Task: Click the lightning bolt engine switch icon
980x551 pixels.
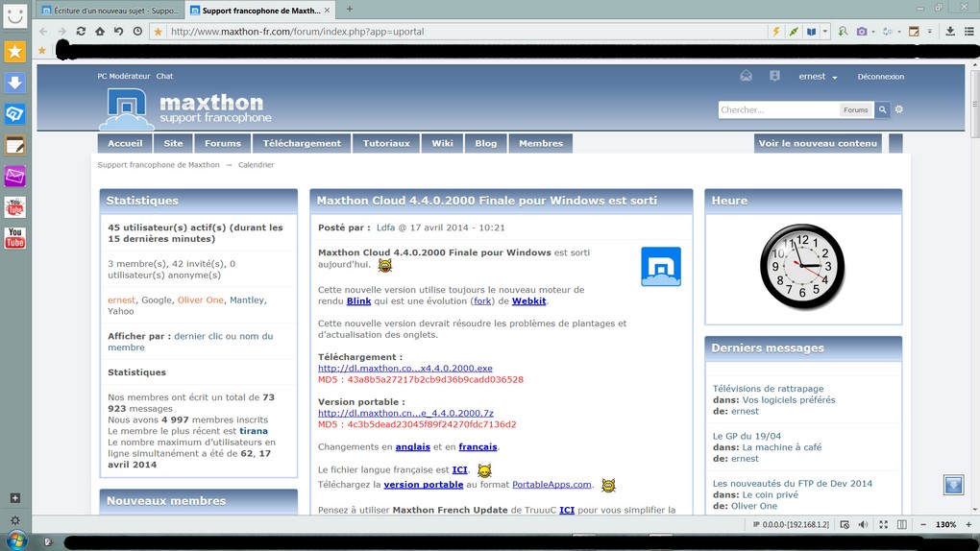Action: click(776, 32)
